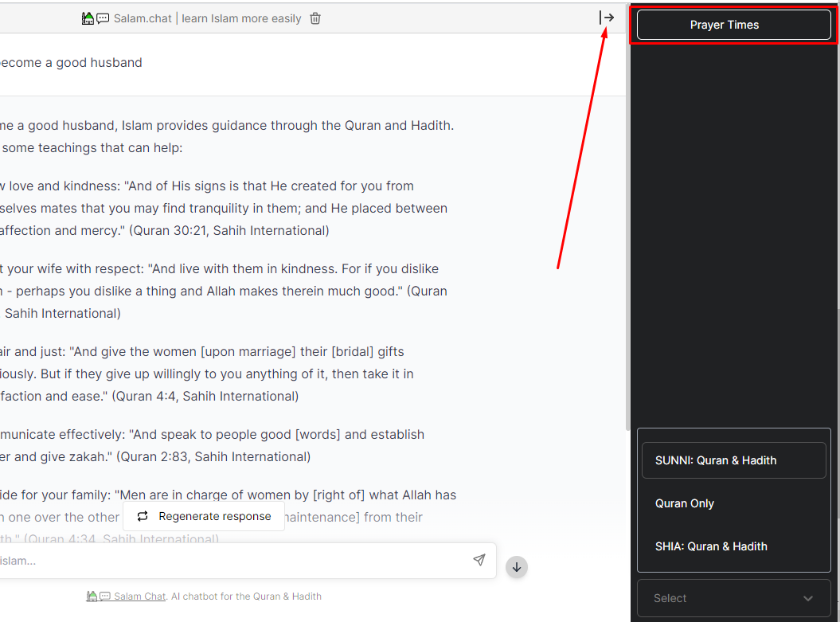Image resolution: width=840 pixels, height=622 pixels.
Task: Choose SUNNI: Quran & Hadith option
Action: click(x=733, y=460)
